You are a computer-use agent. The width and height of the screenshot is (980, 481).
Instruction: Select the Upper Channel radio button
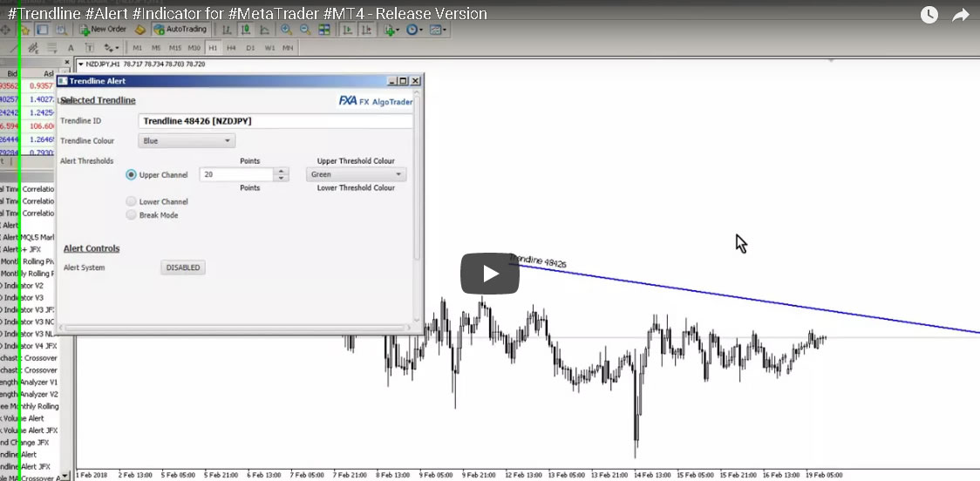click(131, 175)
